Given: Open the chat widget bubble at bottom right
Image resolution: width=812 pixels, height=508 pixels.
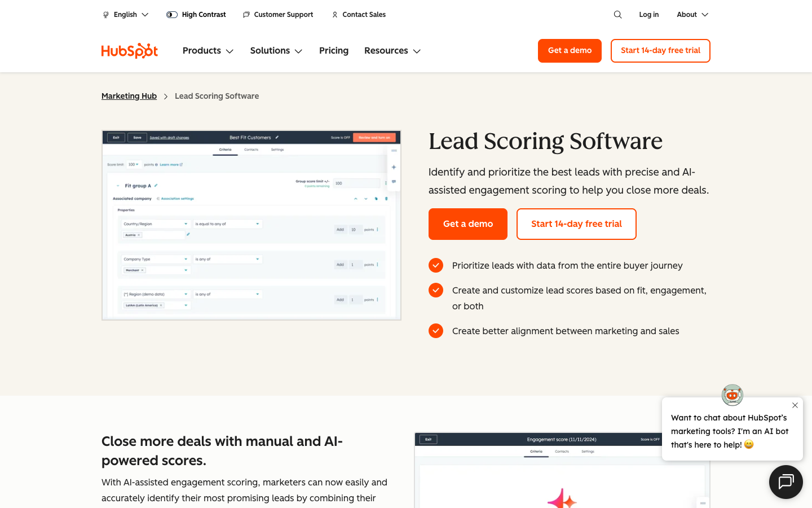Looking at the screenshot, I should pos(785,481).
